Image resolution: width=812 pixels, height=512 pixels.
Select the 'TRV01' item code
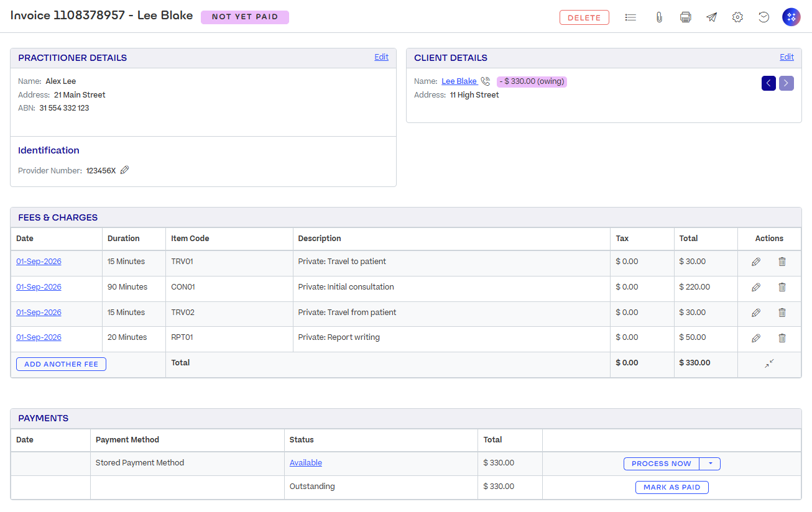tap(182, 262)
